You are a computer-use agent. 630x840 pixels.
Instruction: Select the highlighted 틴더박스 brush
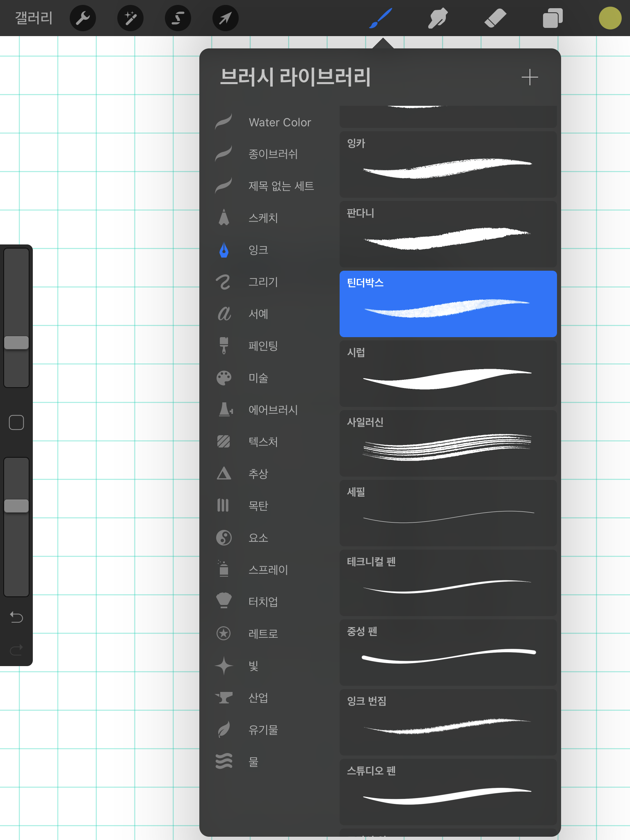448,304
